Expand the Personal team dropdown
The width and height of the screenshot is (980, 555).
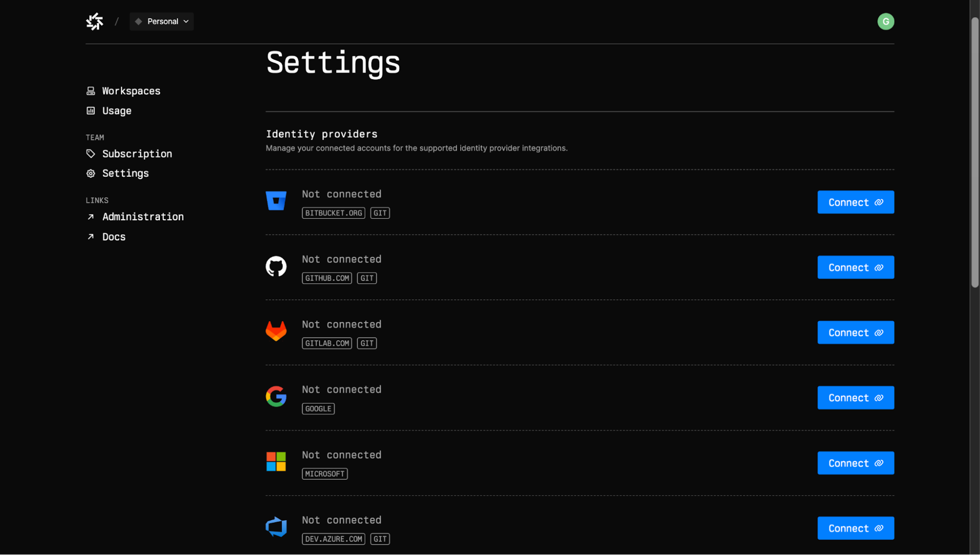162,21
